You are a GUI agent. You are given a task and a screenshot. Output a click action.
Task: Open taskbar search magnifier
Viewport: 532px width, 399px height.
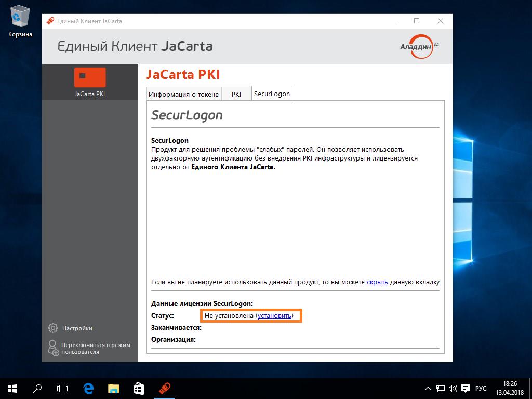[x=37, y=389]
